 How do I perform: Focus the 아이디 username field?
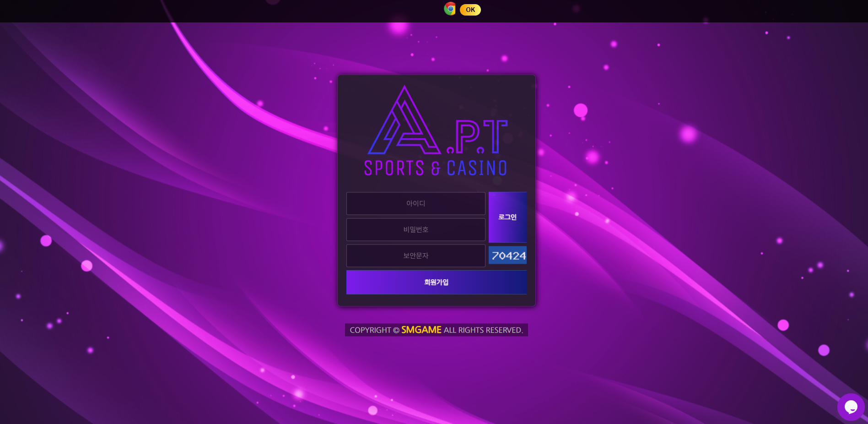point(415,203)
